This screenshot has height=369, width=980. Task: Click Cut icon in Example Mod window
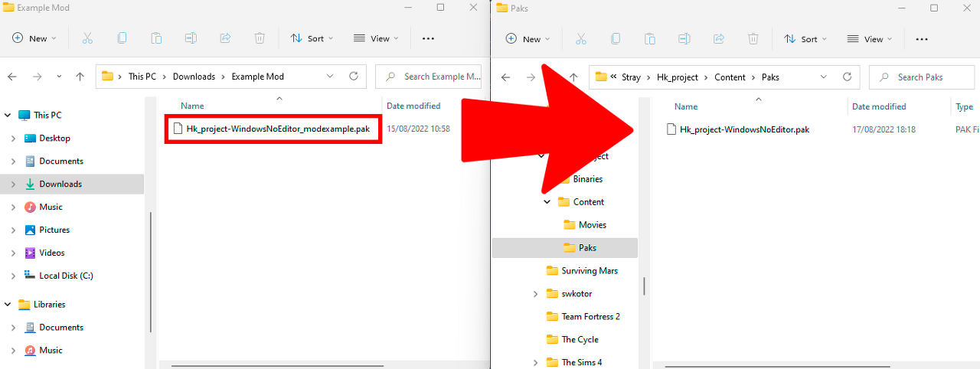[x=87, y=38]
